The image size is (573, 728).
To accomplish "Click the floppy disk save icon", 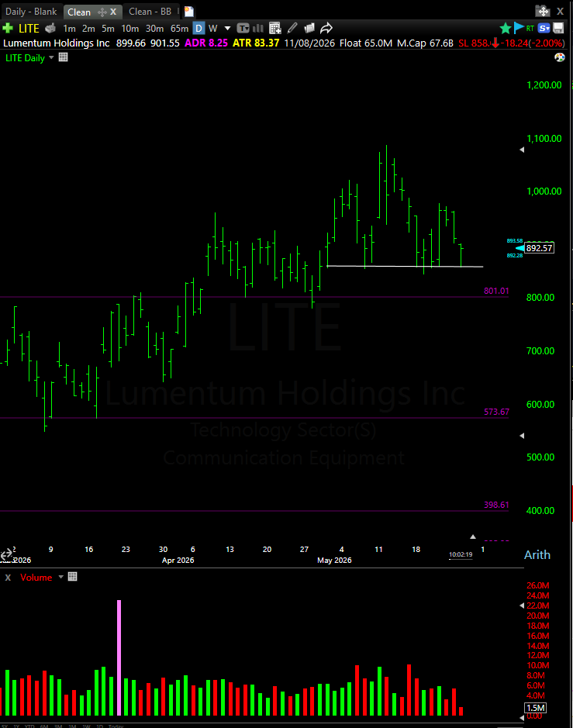I will [558, 29].
